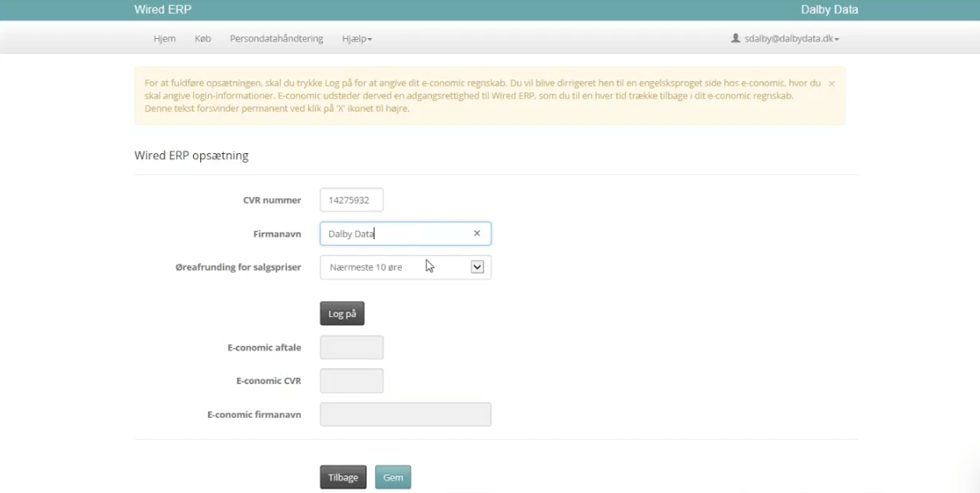Screen dimensions: 980x493
Task: Open the Hjem menu item
Action: click(165, 39)
